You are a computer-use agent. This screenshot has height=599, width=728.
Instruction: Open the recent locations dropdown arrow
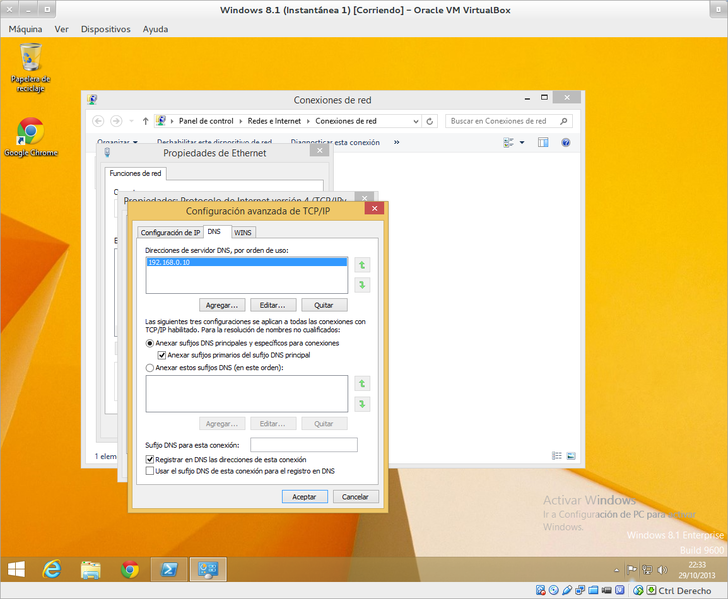click(131, 121)
